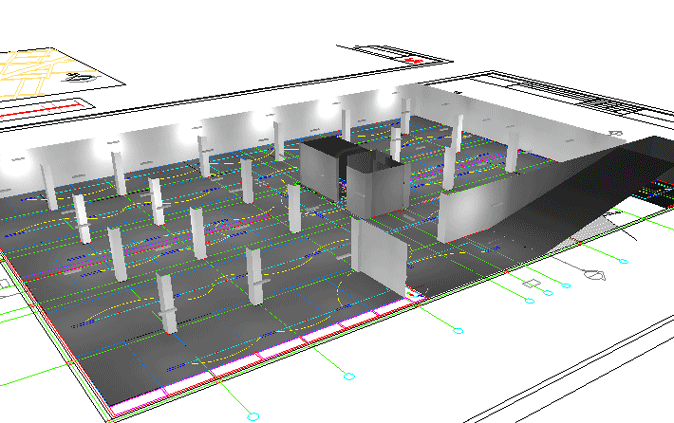Select the nearest front column
Image resolution: width=674 pixels, height=423 pixels.
pyautogui.click(x=167, y=303)
